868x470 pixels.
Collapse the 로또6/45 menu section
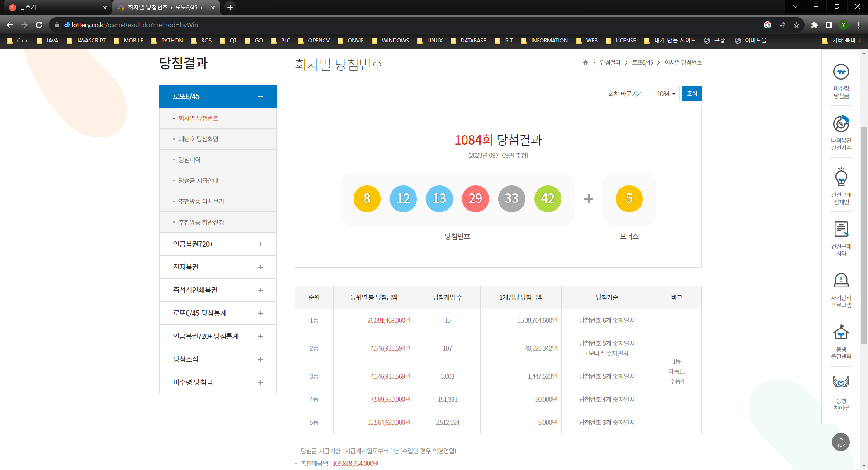(x=260, y=96)
